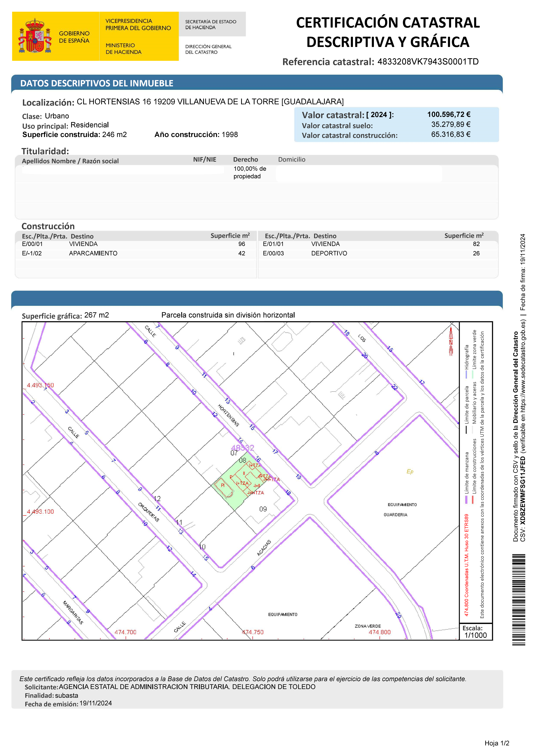This screenshot has width=535, height=756.
Task: Click the yellow Ep label on the map
Action: [410, 471]
